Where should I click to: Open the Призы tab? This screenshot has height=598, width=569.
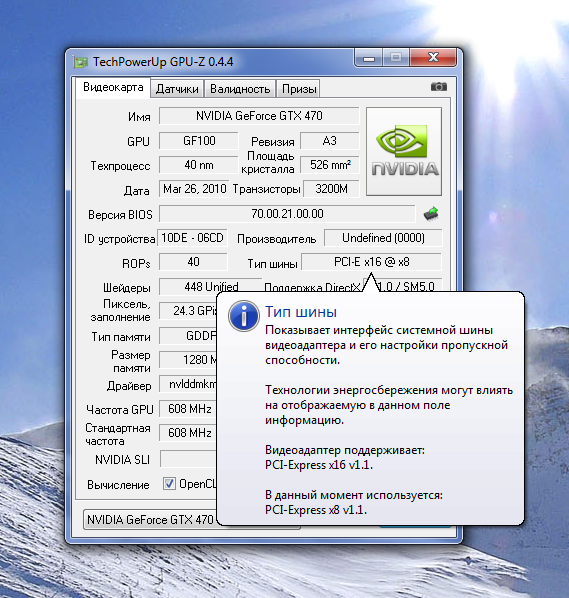coord(299,89)
